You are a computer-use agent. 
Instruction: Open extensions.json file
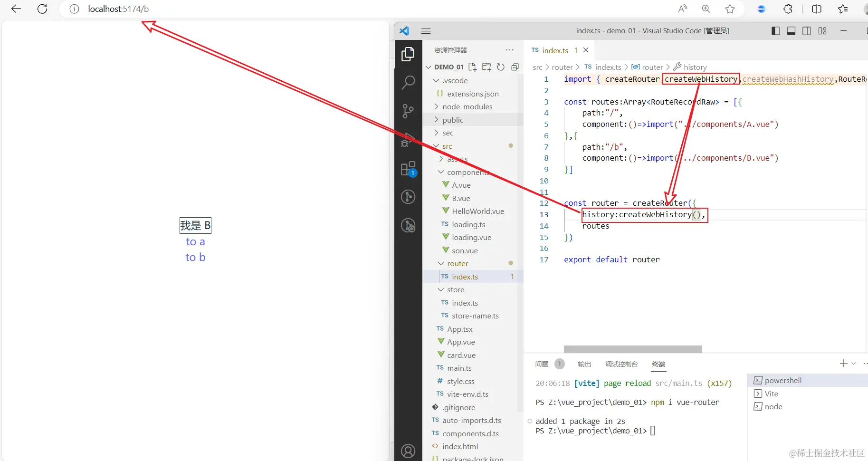click(x=473, y=94)
